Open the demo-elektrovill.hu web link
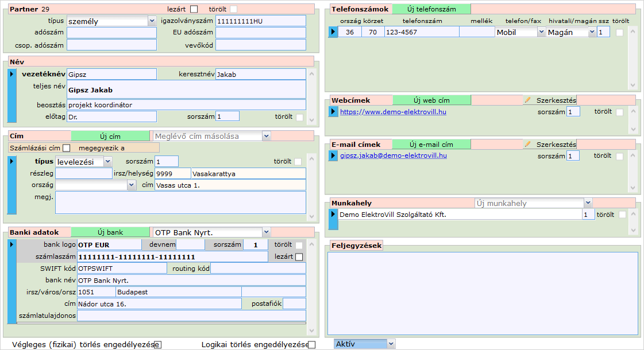 click(393, 112)
